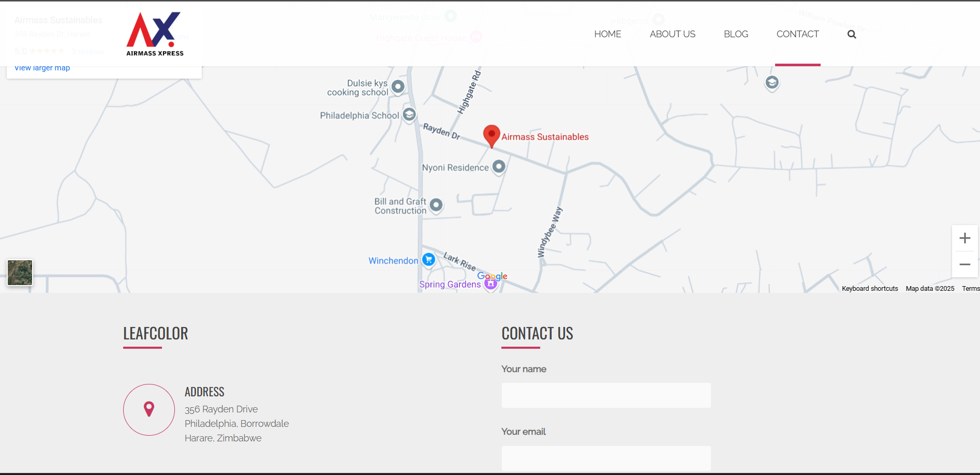Image resolution: width=980 pixels, height=475 pixels.
Task: Open the BLOG menu item
Action: 736,34
